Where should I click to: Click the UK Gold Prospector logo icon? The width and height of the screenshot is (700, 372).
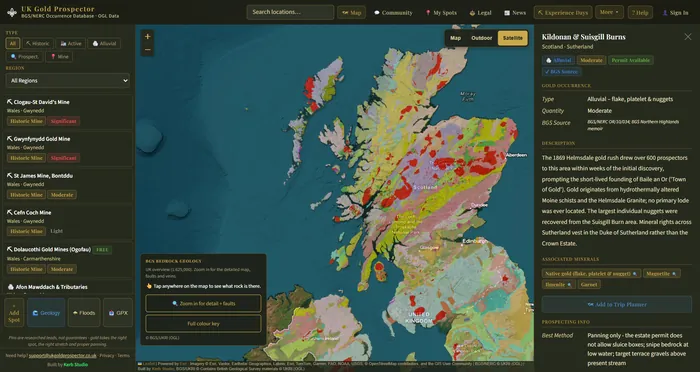point(12,12)
